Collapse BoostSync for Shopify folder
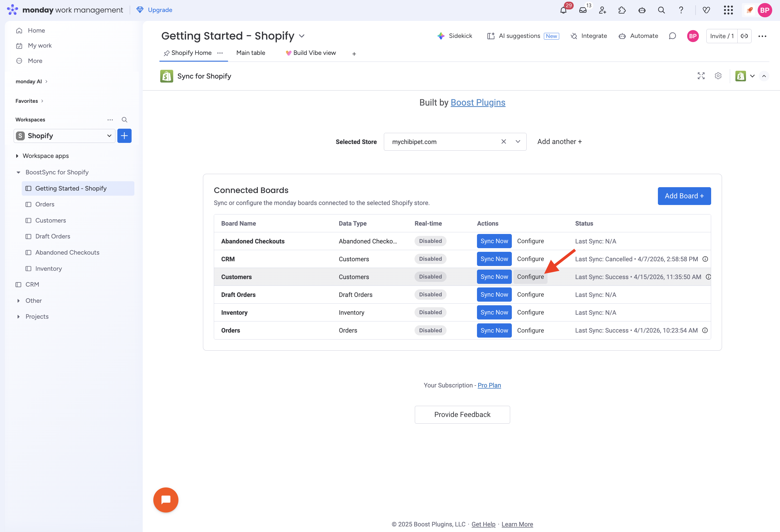Viewport: 780px width, 532px height. click(x=18, y=172)
